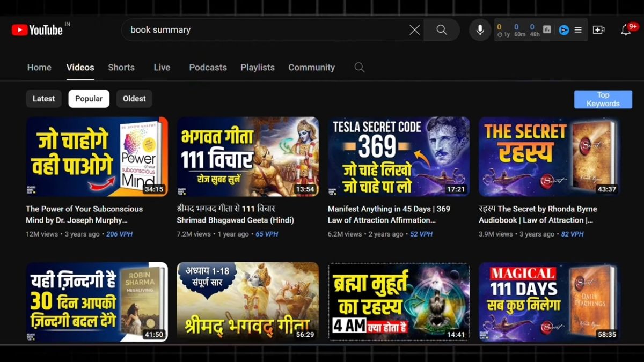Select the Latest filter chip
Screen dimensions: 644x362
coord(43,99)
